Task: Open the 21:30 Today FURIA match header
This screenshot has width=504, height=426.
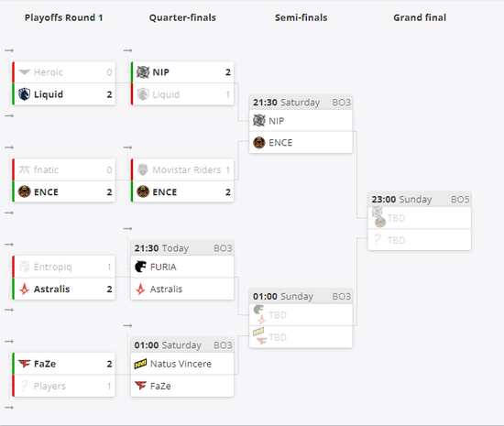Action: 182,248
